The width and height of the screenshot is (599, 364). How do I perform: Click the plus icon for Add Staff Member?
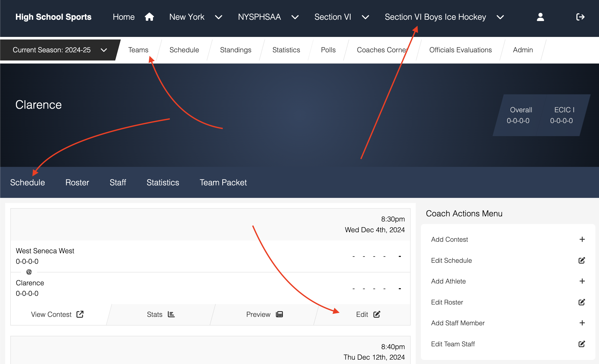(x=582, y=323)
